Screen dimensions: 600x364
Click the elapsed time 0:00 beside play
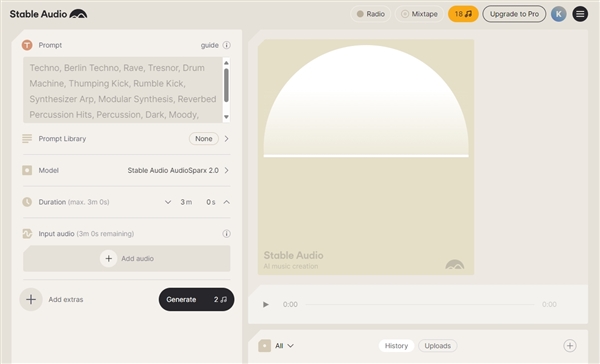[290, 305]
